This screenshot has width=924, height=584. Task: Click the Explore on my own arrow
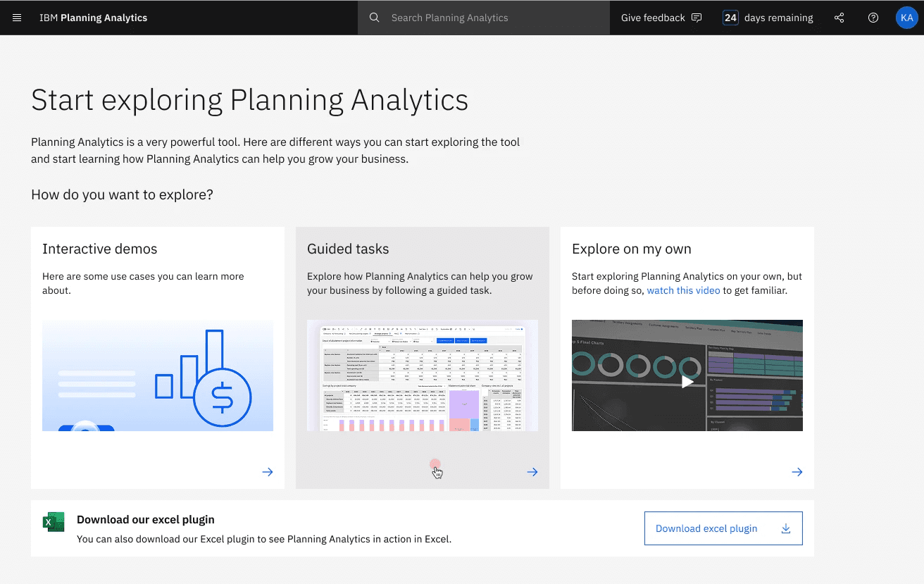pyautogui.click(x=797, y=472)
